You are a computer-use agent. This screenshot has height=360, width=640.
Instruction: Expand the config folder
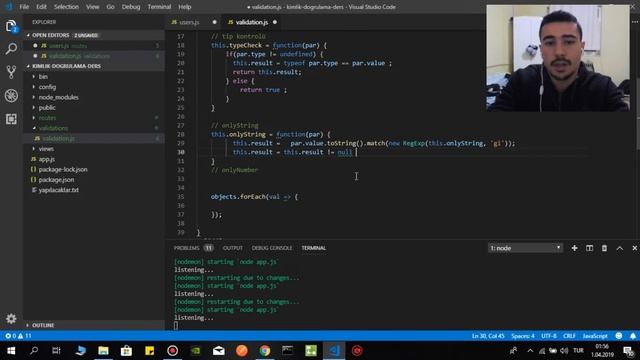[47, 87]
